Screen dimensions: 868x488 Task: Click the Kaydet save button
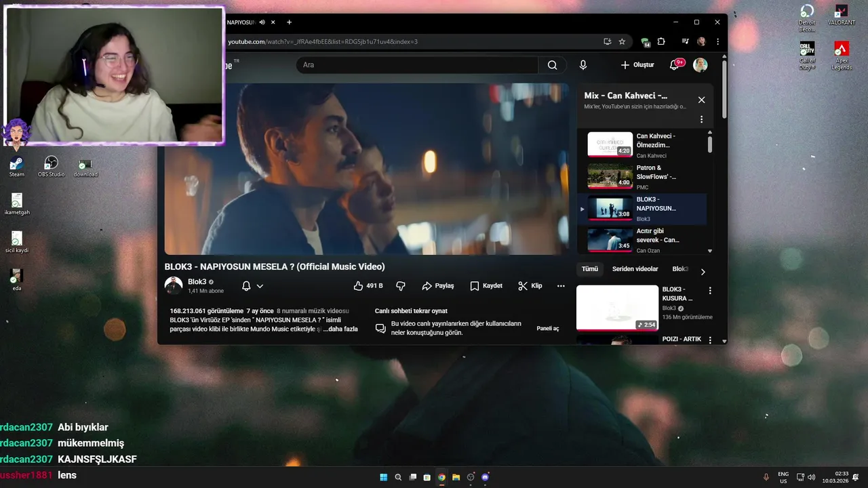(486, 286)
